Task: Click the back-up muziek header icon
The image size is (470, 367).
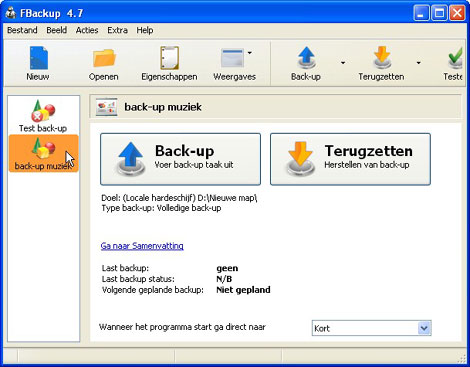Action: pyautogui.click(x=106, y=107)
